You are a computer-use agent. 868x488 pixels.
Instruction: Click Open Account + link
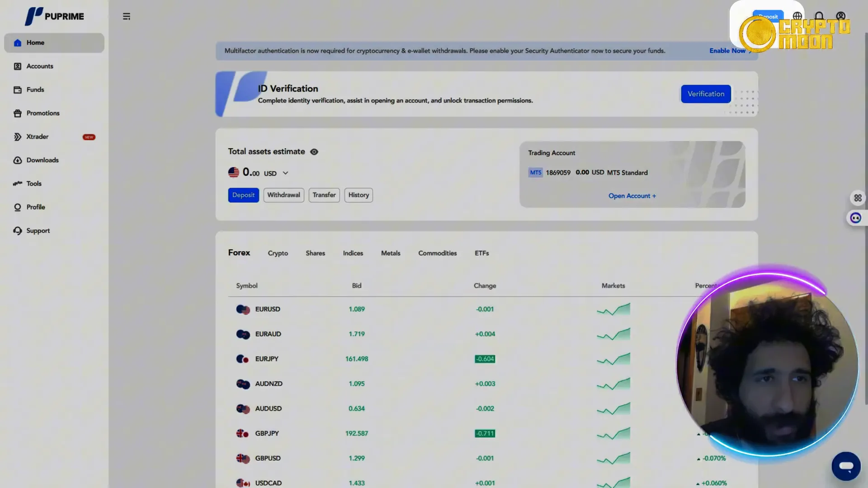pos(632,196)
